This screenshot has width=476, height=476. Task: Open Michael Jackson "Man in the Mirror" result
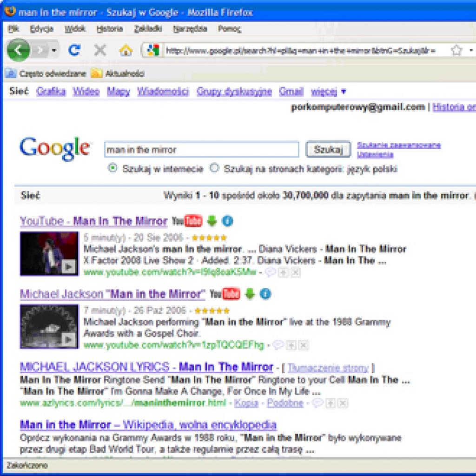click(112, 294)
